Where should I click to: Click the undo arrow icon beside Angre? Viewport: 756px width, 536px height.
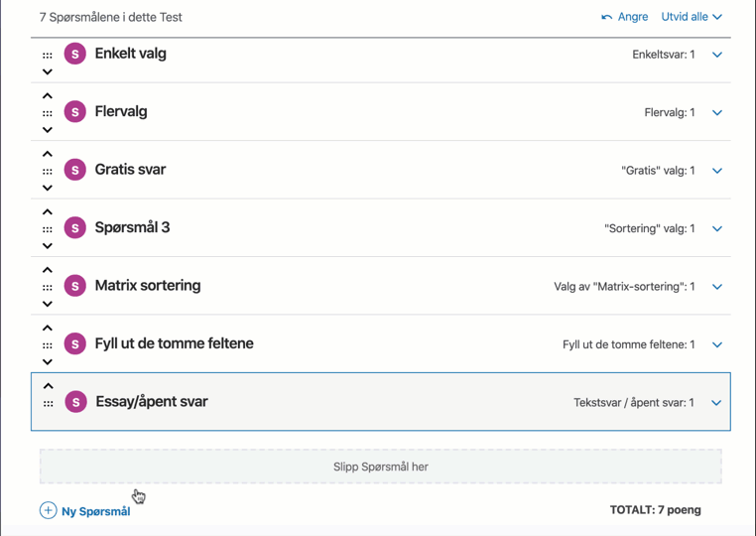coord(606,17)
